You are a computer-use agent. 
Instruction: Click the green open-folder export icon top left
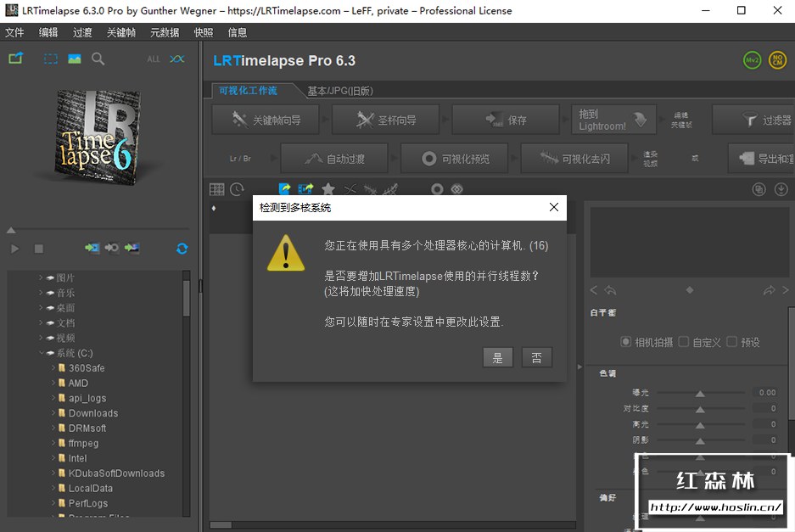[15, 59]
